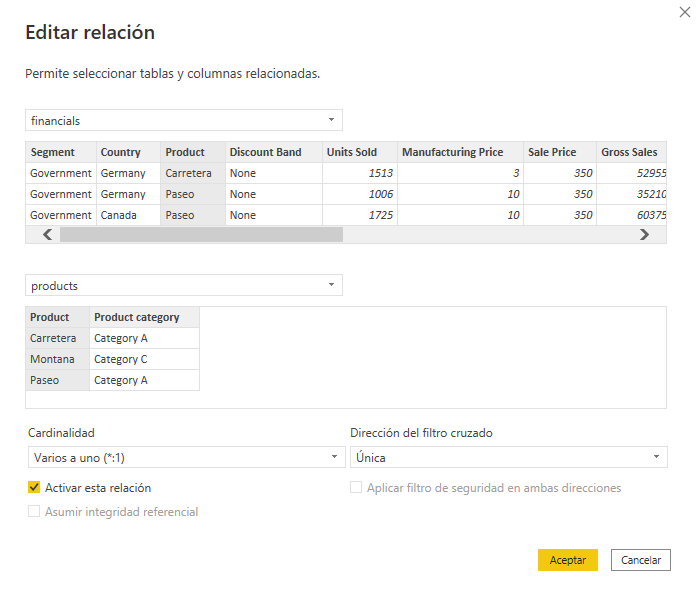
Task: Uncheck Activar esta relación checkbox
Action: pos(35,488)
